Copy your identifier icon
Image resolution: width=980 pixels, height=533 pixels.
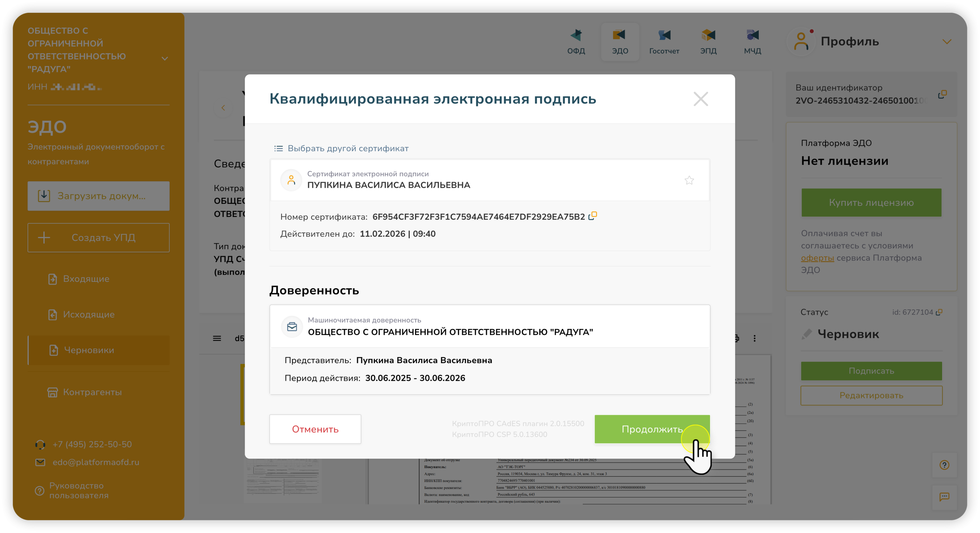942,94
